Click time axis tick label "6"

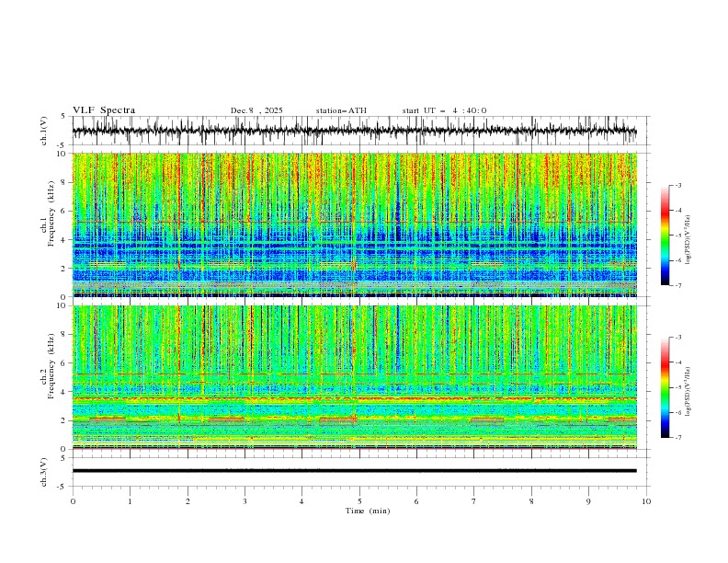tap(416, 501)
